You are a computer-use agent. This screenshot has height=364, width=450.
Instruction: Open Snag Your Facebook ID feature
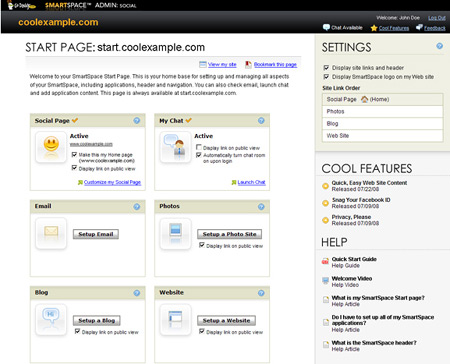click(361, 200)
